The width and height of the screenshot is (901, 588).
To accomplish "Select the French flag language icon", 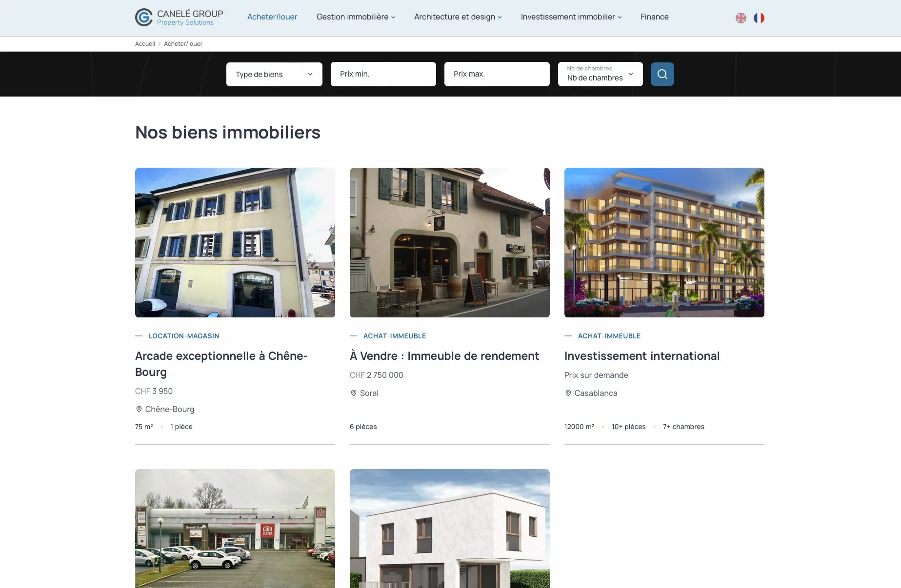I will (759, 18).
